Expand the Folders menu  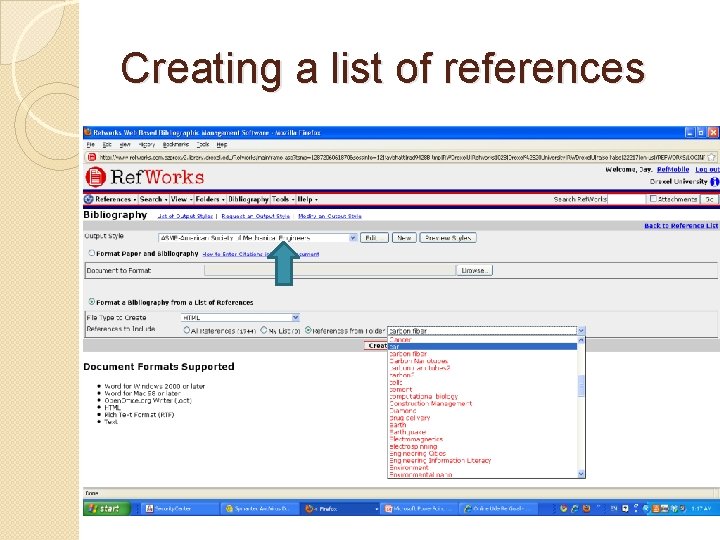point(210,199)
